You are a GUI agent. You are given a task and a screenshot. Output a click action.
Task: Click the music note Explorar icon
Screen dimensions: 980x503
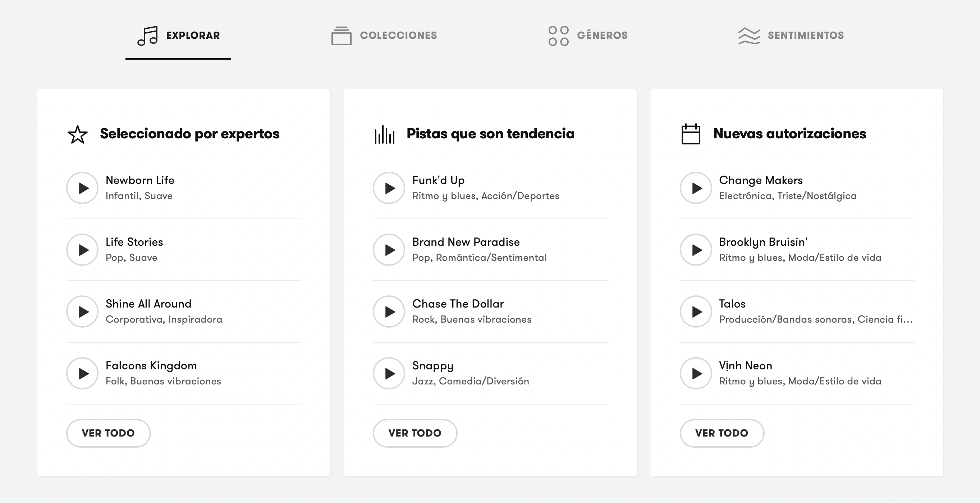[x=148, y=36]
